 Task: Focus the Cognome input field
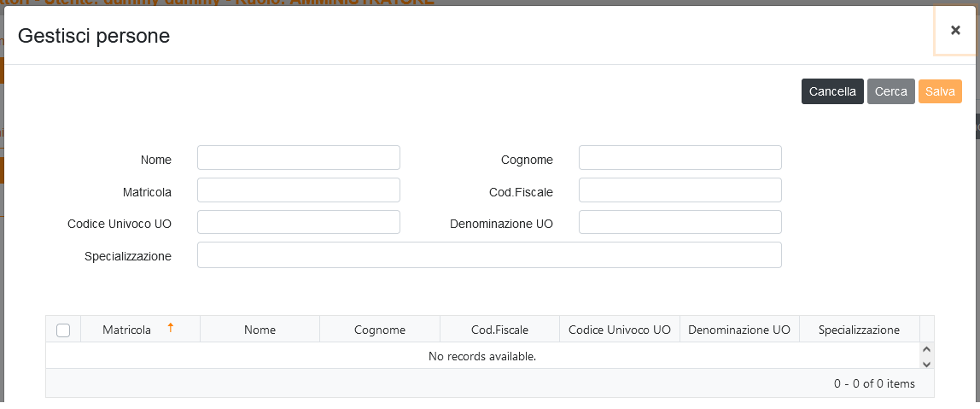(680, 158)
